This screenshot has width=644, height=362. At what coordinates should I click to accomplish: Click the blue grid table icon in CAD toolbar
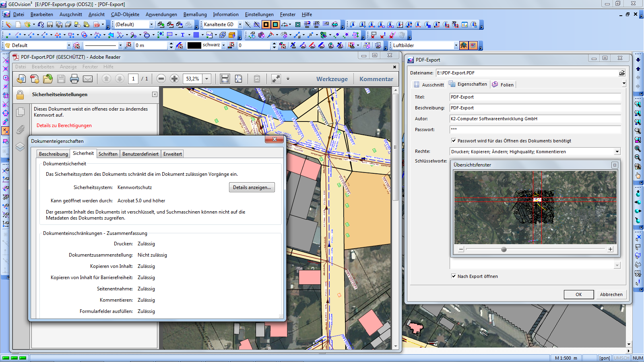pos(196,35)
